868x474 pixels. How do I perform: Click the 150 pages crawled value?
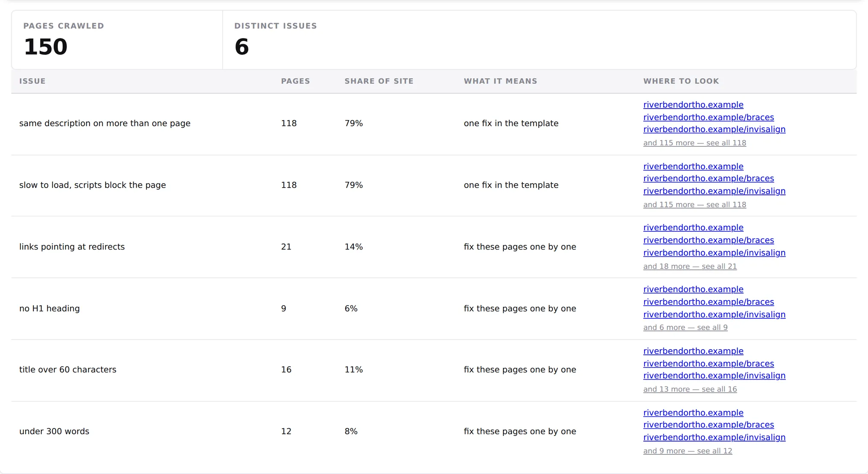45,47
